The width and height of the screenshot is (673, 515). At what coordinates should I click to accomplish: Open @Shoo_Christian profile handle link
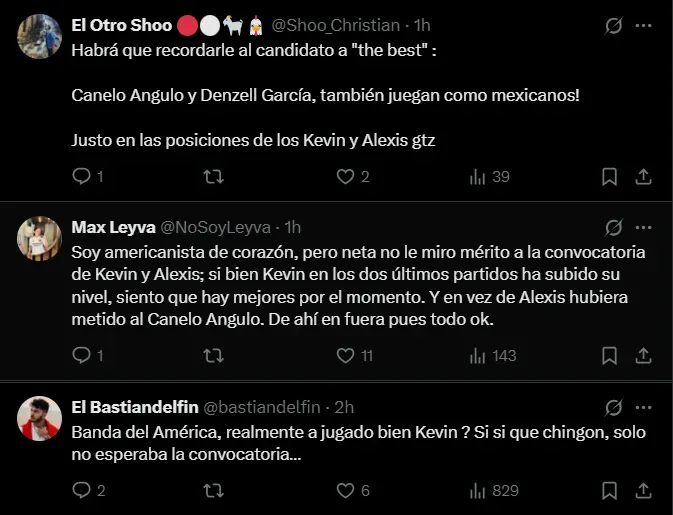335,25
